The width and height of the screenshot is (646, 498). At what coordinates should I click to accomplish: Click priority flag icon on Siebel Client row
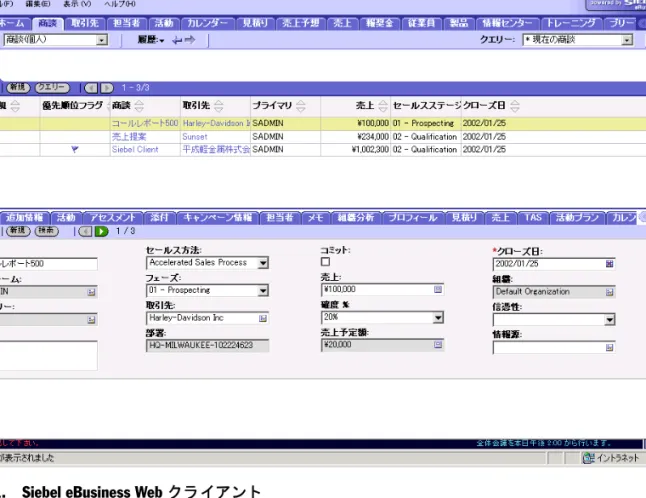[75, 150]
